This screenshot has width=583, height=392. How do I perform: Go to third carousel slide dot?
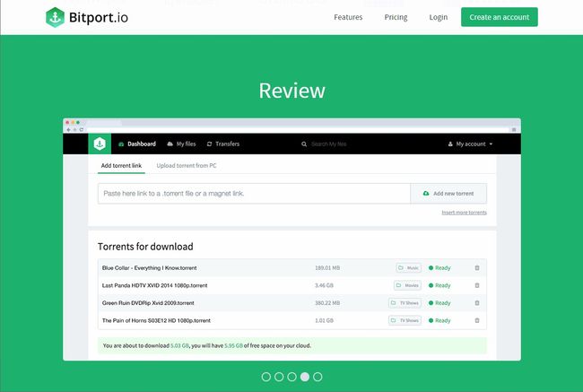tap(291, 377)
